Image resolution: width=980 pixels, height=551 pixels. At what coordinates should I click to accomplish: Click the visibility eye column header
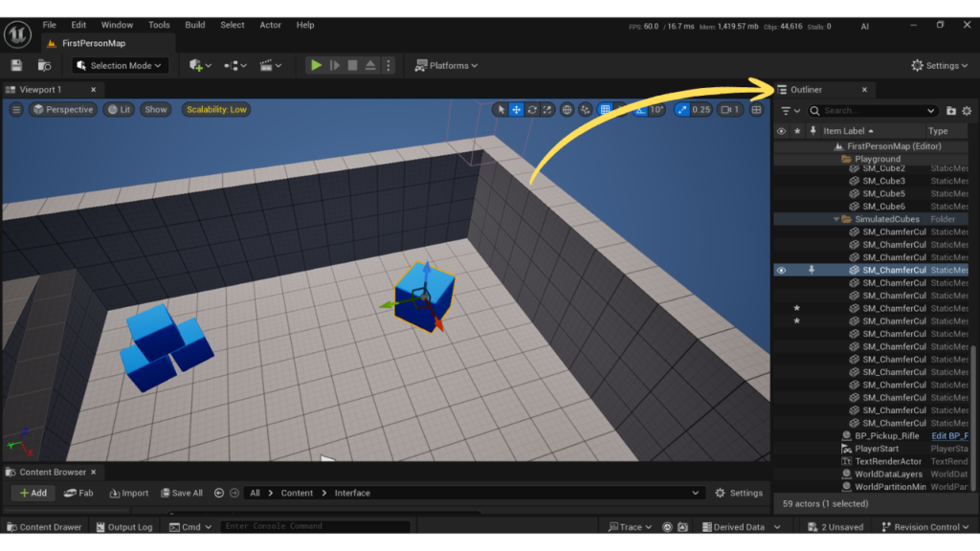tap(781, 131)
